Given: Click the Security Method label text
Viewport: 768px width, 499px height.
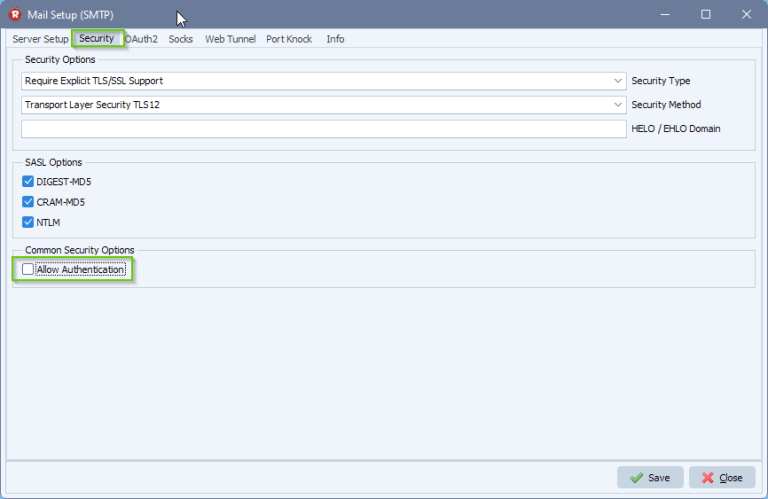Looking at the screenshot, I should [666, 105].
